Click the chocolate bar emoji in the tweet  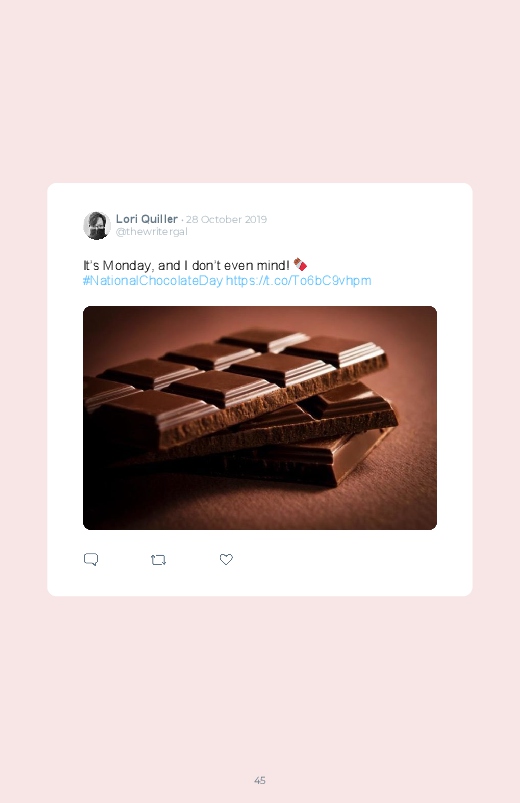click(x=300, y=265)
